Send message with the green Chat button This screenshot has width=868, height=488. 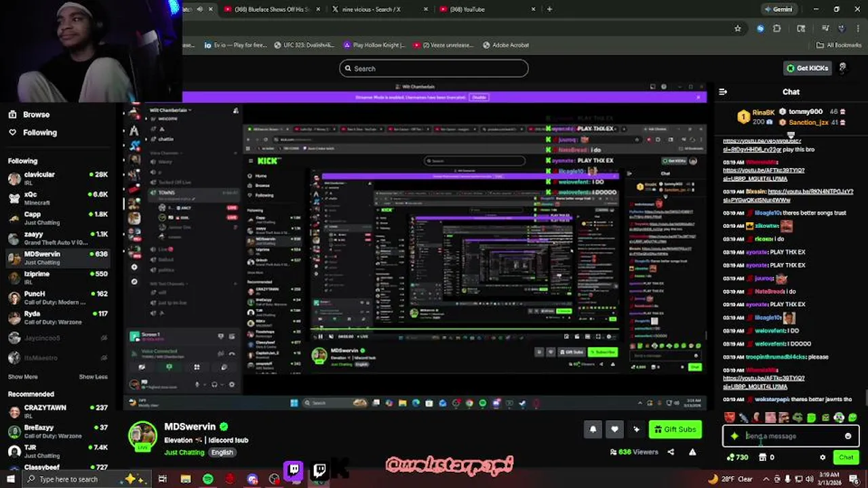click(846, 457)
